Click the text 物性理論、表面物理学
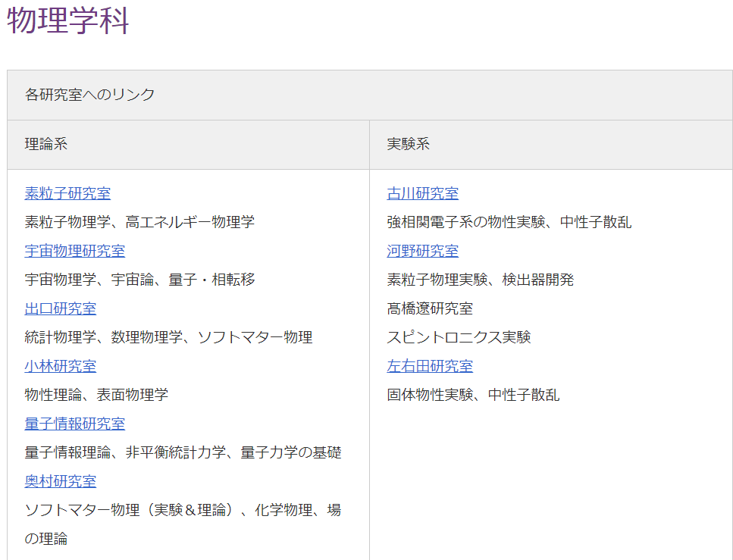The height and width of the screenshot is (560, 733). pyautogui.click(x=96, y=395)
